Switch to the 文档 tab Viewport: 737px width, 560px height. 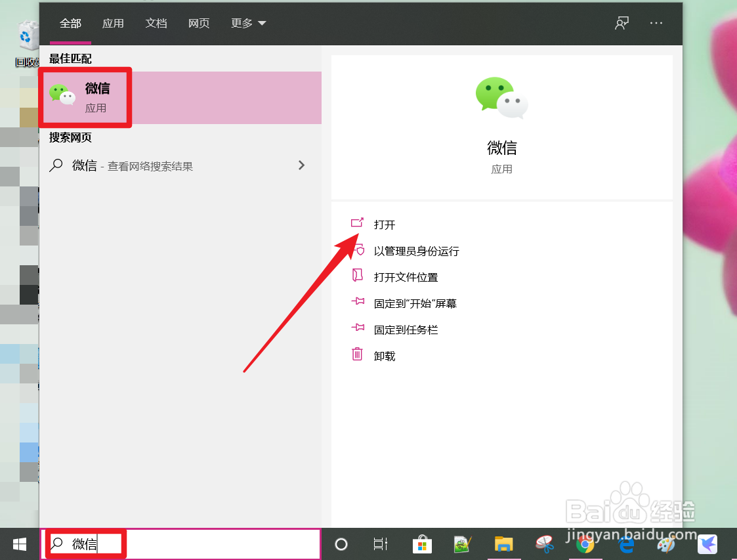pyautogui.click(x=156, y=23)
